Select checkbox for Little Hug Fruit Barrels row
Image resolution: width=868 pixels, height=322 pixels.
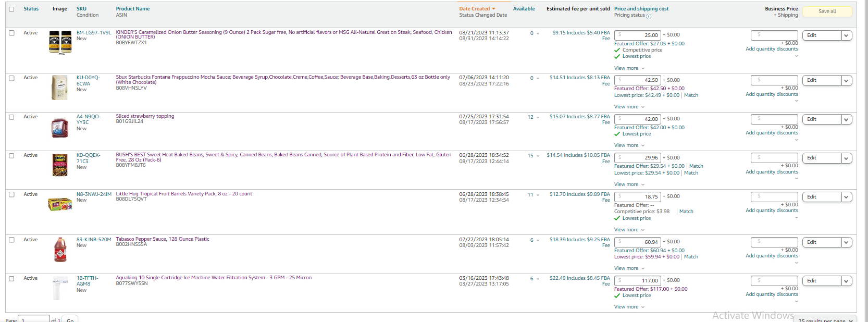(11, 195)
